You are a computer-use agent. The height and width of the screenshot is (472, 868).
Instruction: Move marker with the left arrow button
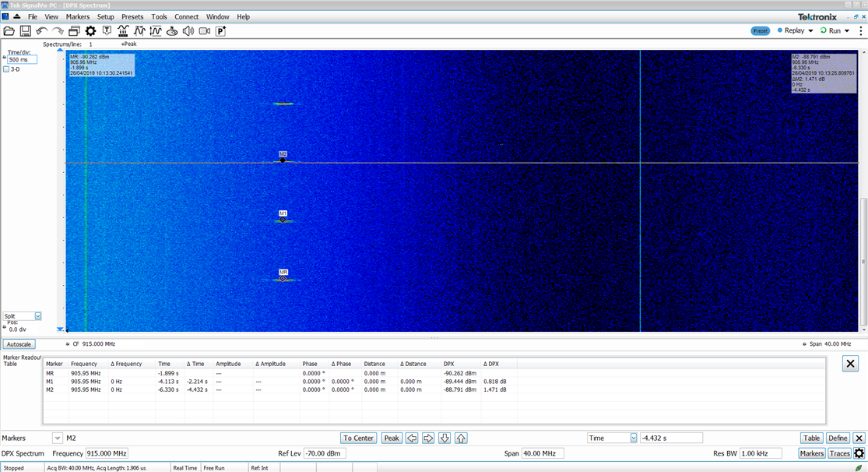(x=412, y=438)
